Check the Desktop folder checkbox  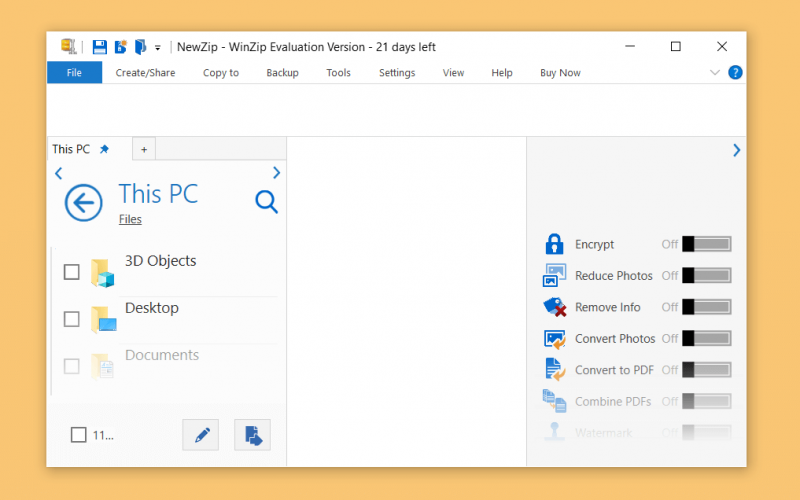coord(71,319)
